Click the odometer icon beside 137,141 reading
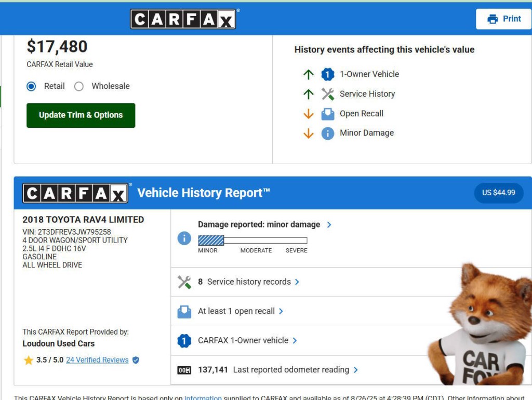The height and width of the screenshot is (400, 532). pyautogui.click(x=184, y=370)
